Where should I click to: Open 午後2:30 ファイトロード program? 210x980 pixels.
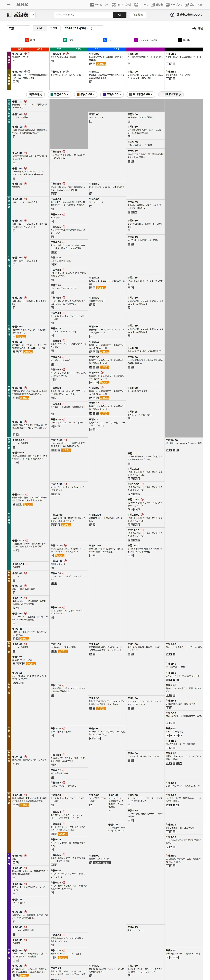click(145, 703)
